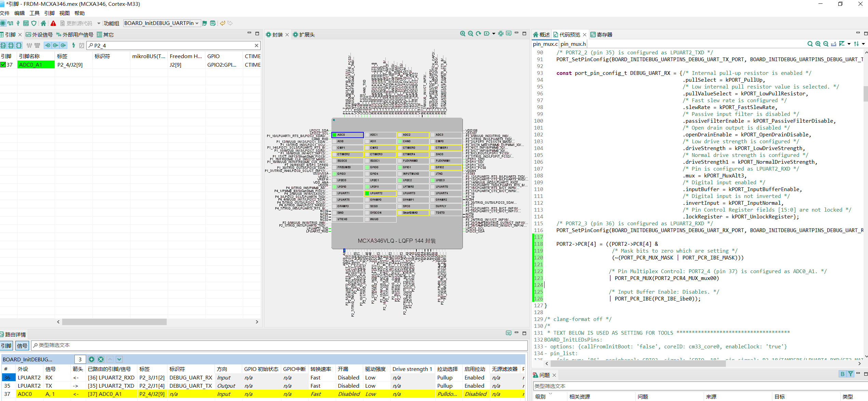Image resolution: width=868 pixels, height=401 pixels.
Task: Click the green ADC0_A1 pin name cell
Action: pyautogui.click(x=36, y=65)
